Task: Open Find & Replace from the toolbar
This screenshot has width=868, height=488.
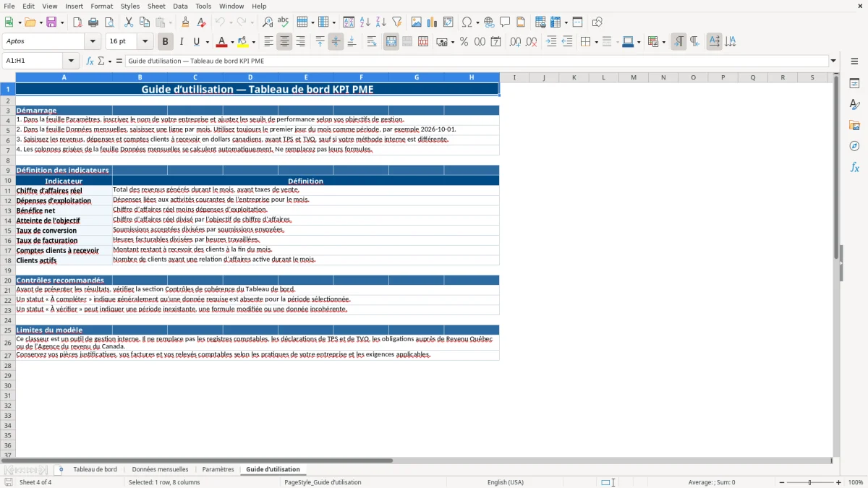Action: (x=268, y=22)
